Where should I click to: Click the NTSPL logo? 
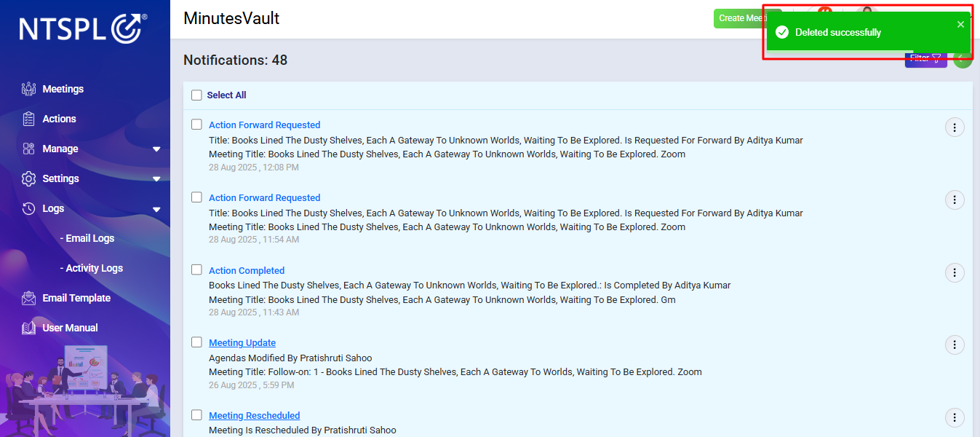pos(83,28)
